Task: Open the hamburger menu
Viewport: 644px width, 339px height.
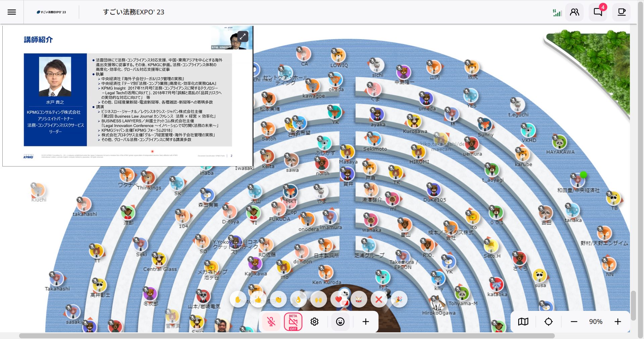Action: tap(12, 12)
